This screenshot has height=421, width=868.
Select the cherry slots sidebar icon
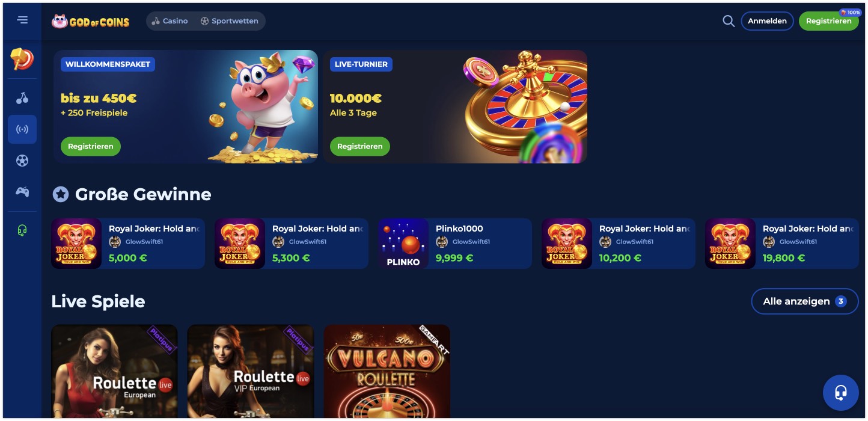(x=22, y=98)
